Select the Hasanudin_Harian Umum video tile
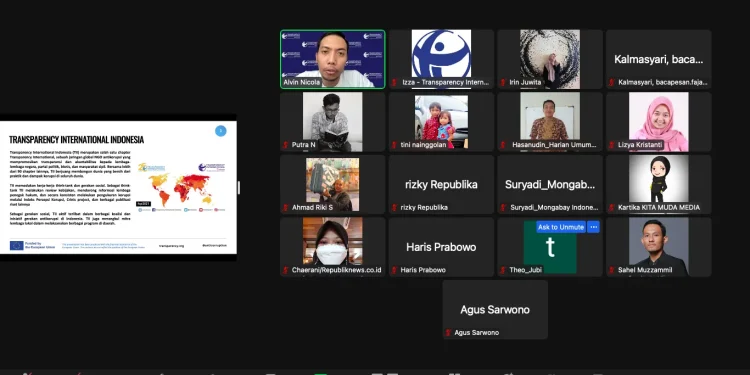Screen dimensions: 750x375 coord(550,122)
